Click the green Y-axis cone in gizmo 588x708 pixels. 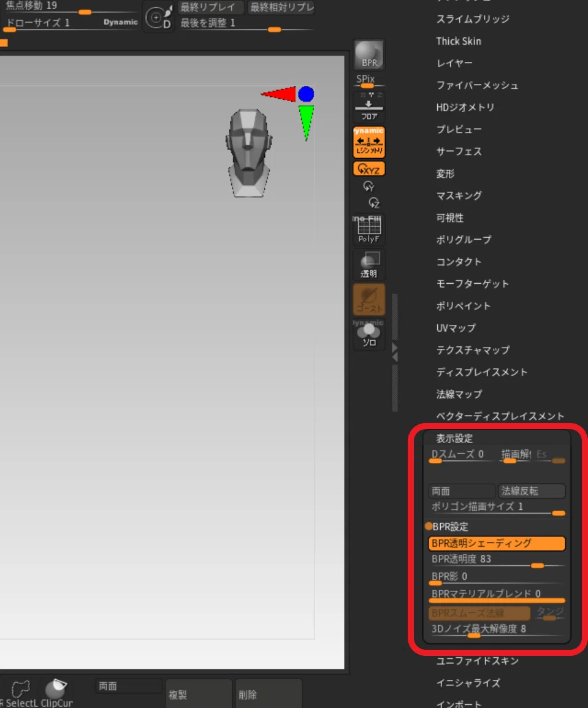(x=306, y=123)
